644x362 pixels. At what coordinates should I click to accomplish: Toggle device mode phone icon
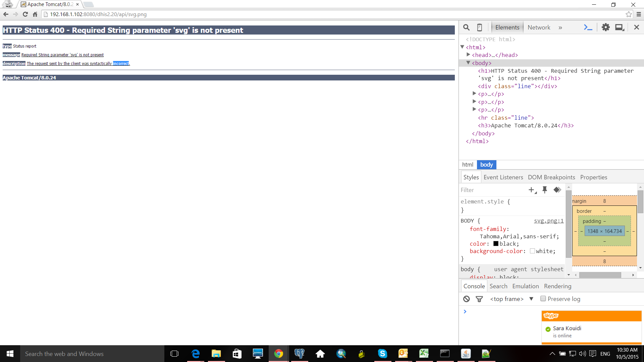(480, 27)
